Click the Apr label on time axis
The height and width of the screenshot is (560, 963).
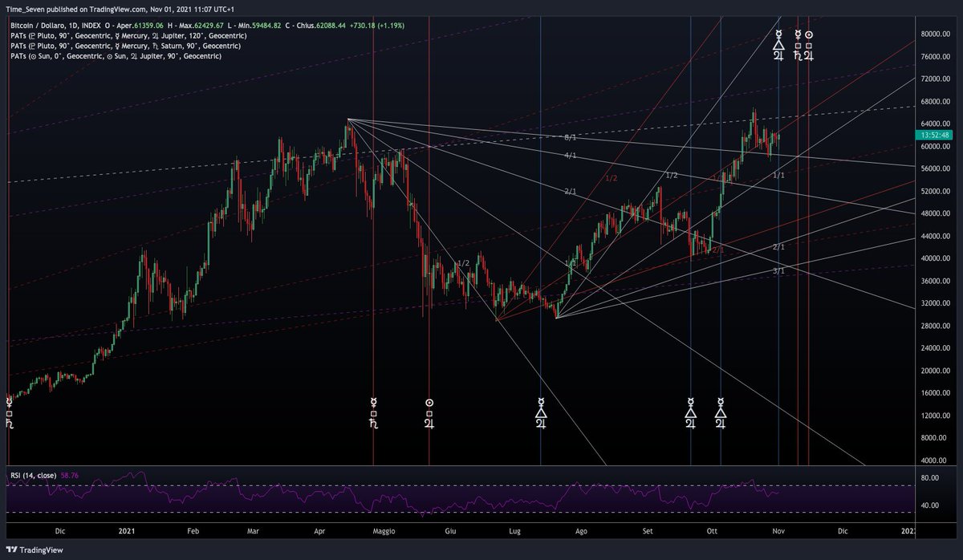click(319, 531)
